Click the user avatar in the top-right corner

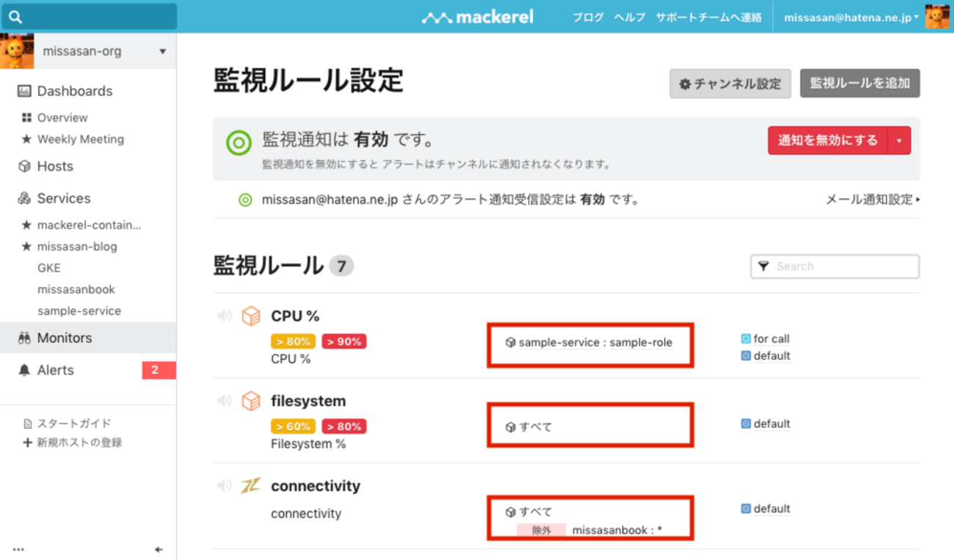pos(937,17)
